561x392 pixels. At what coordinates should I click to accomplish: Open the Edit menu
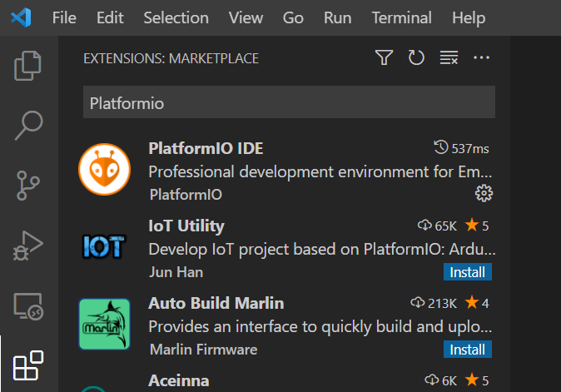pyautogui.click(x=110, y=17)
